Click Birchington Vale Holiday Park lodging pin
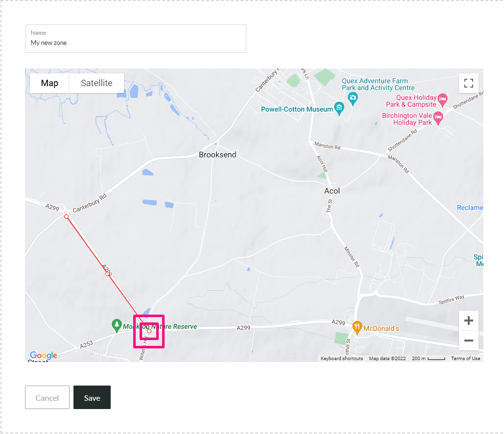This screenshot has width=504, height=434. pyautogui.click(x=438, y=118)
